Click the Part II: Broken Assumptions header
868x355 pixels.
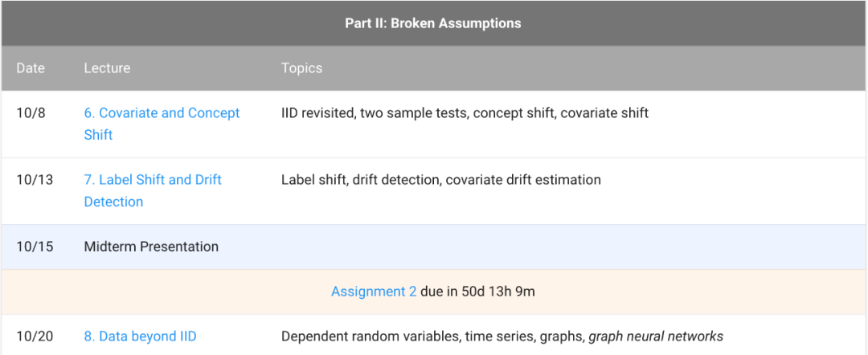(433, 23)
